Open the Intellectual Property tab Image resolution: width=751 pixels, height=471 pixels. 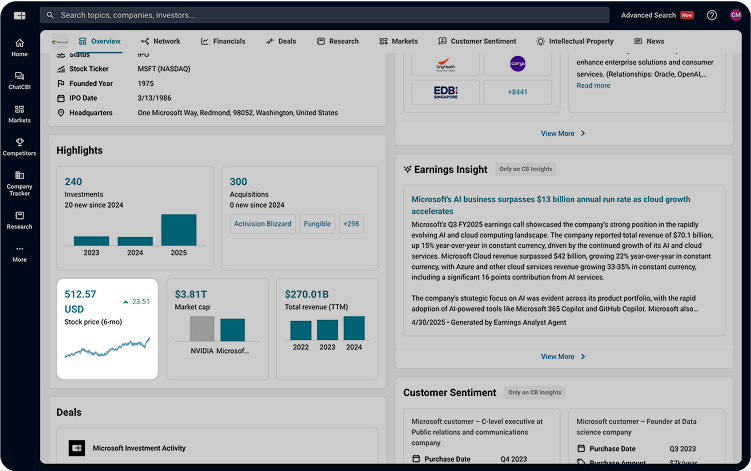(x=574, y=41)
